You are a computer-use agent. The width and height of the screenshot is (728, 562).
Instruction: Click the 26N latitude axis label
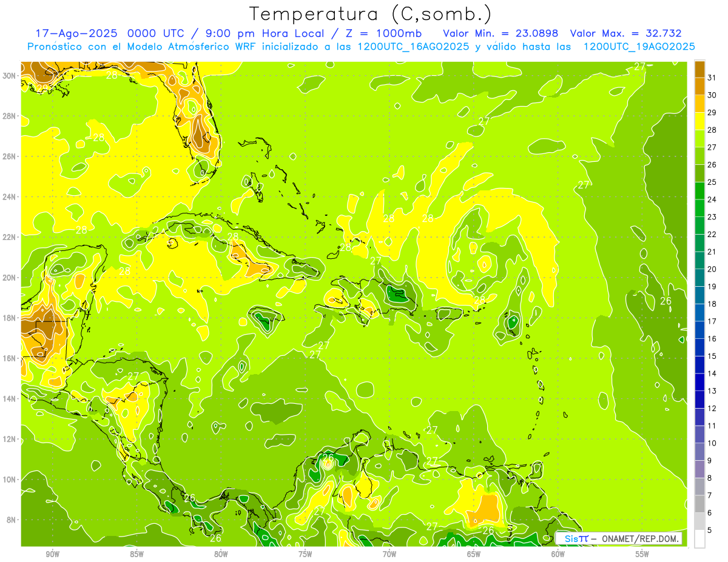click(x=9, y=156)
